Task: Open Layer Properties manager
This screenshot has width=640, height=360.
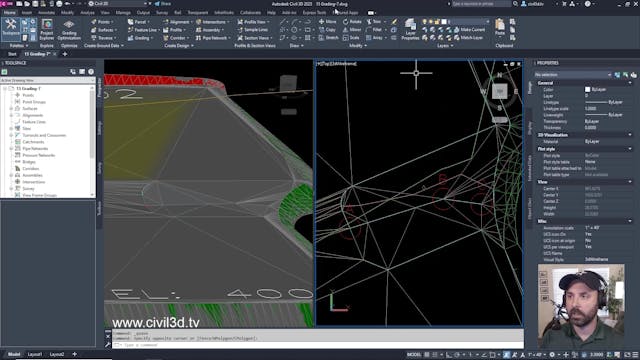Action: pyautogui.click(x=410, y=29)
